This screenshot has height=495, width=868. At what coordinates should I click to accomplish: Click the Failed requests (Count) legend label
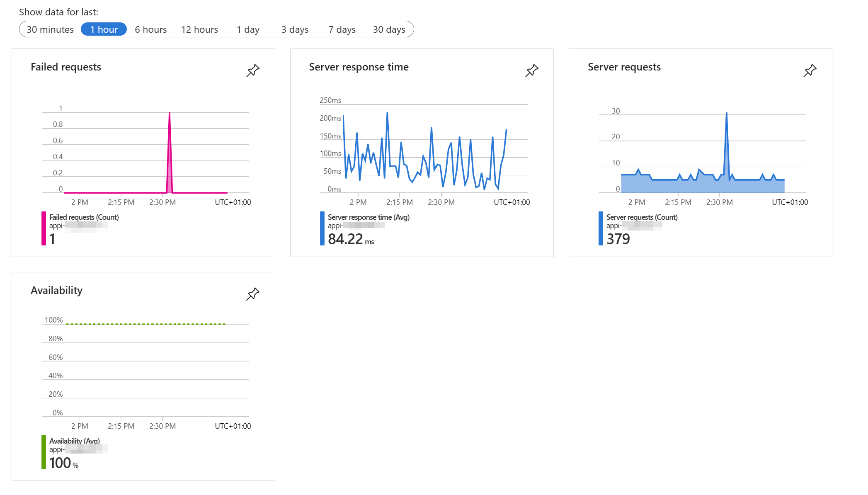click(x=84, y=217)
